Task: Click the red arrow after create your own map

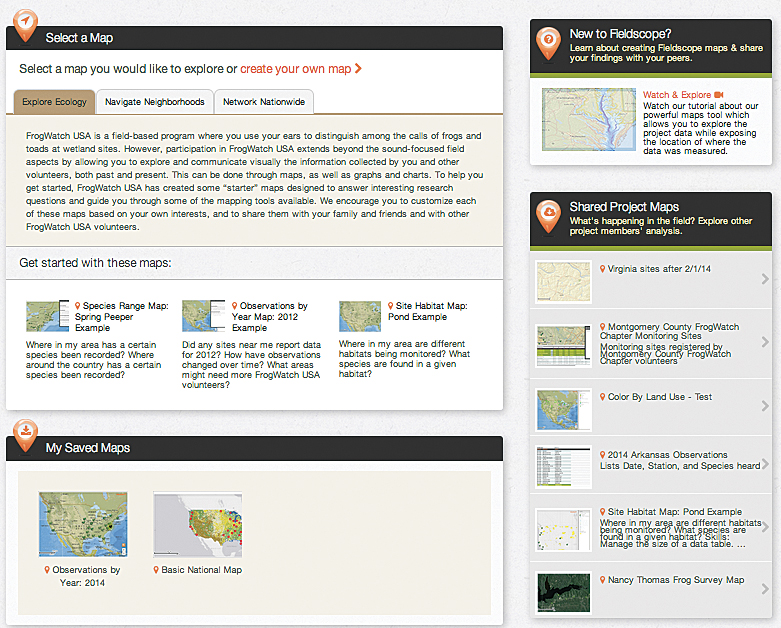Action: 358,68
